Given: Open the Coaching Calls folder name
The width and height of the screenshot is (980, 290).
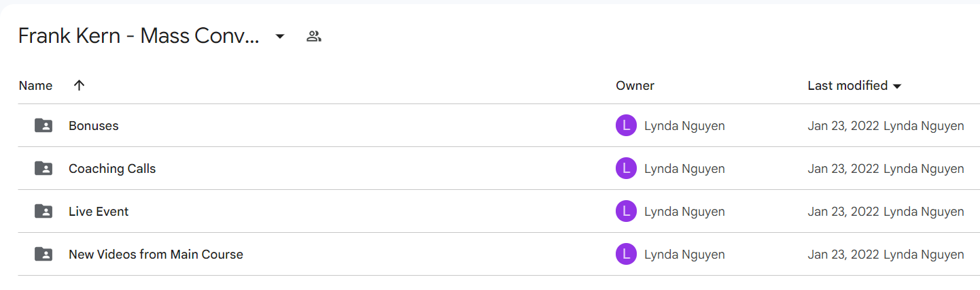Looking at the screenshot, I should click(x=112, y=168).
